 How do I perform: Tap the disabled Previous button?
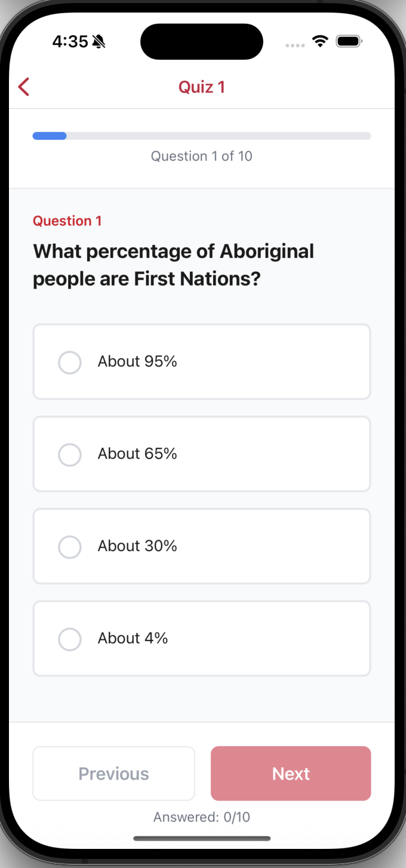(x=113, y=773)
